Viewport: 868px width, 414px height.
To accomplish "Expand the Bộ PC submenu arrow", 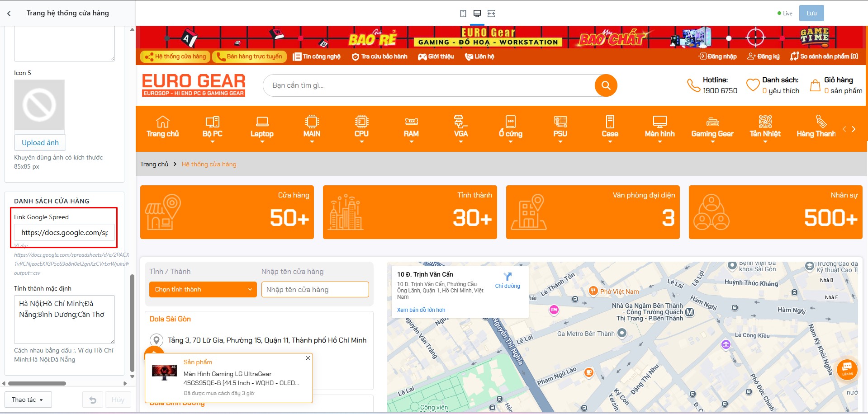I will point(213,142).
